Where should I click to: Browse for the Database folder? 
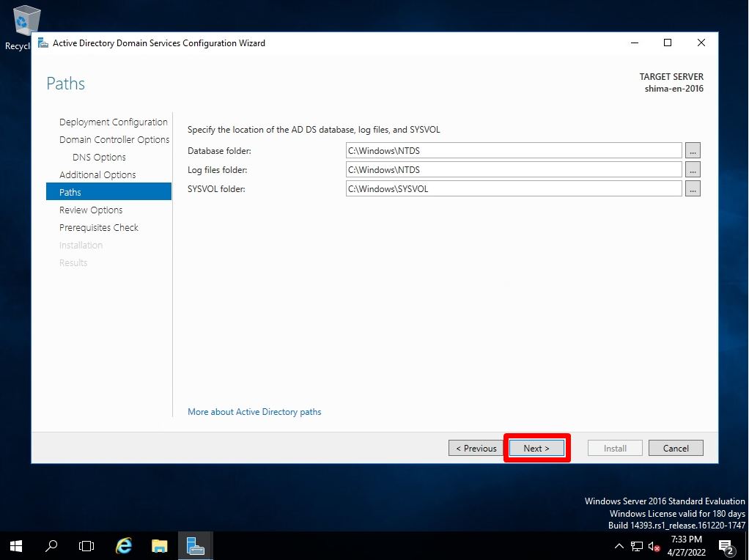tap(693, 150)
